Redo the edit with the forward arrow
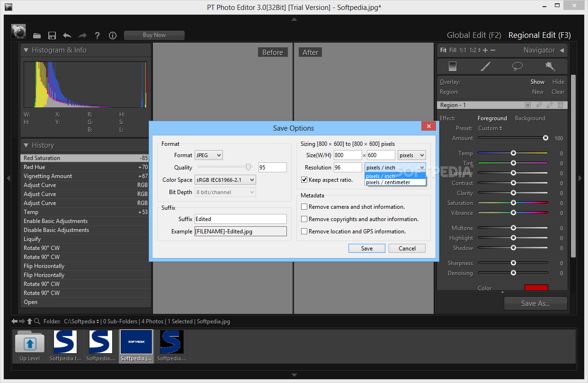The height and width of the screenshot is (383, 588). tap(82, 36)
